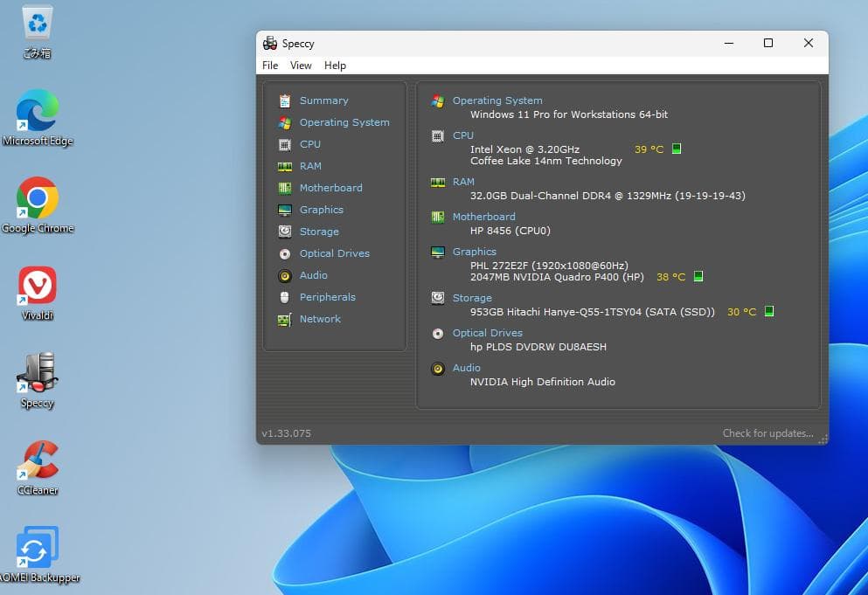
Task: Select the Audio speaker icon in the sidebar
Action: click(x=284, y=275)
